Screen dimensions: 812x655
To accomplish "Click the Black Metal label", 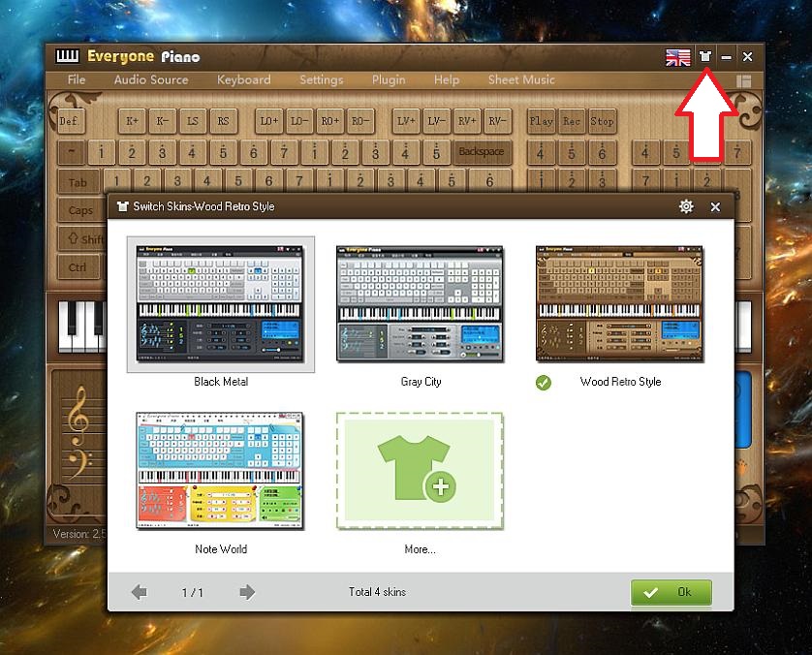I will point(221,382).
